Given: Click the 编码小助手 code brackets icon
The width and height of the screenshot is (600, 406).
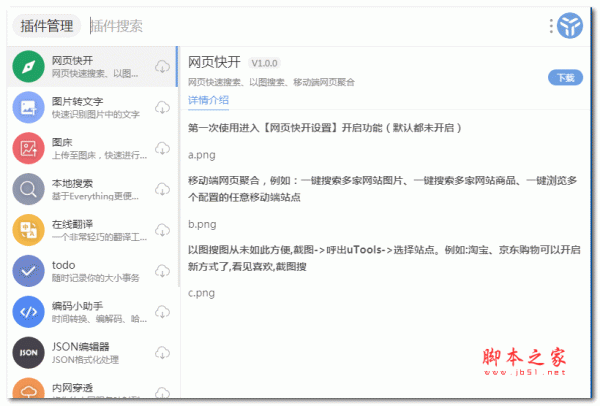Looking at the screenshot, I should pyautogui.click(x=28, y=312).
